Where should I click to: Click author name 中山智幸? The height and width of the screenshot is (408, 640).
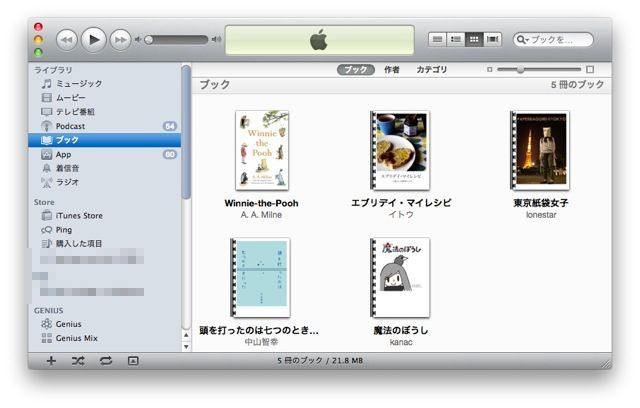coord(261,342)
